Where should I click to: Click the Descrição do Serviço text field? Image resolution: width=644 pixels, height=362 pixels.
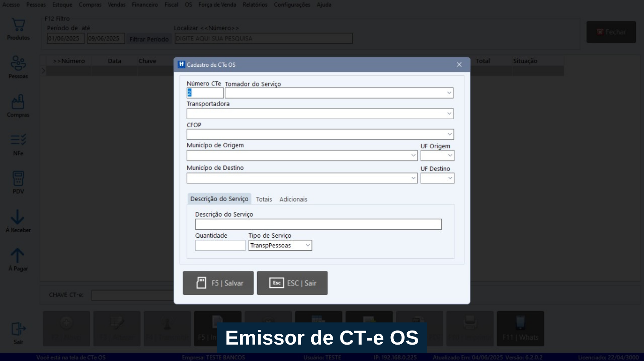point(318,224)
